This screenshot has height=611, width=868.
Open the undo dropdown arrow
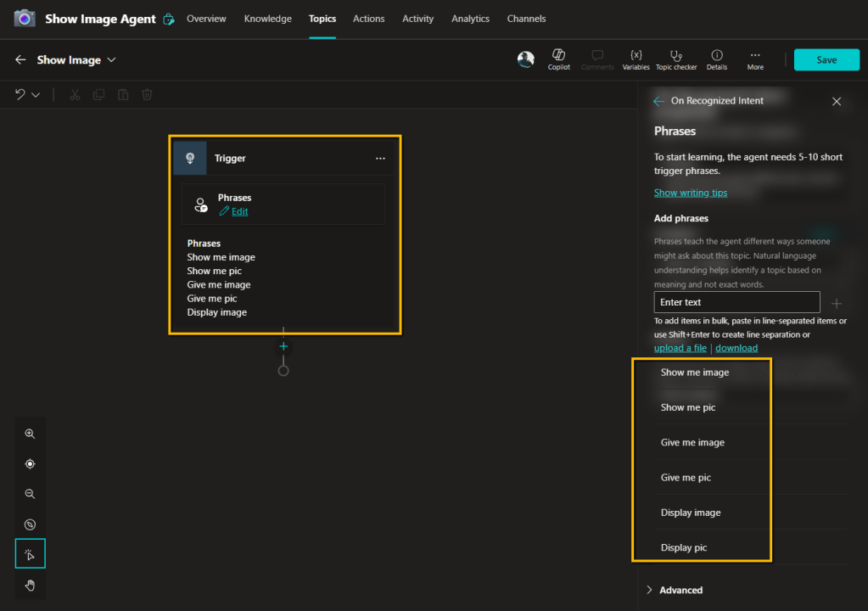click(36, 95)
